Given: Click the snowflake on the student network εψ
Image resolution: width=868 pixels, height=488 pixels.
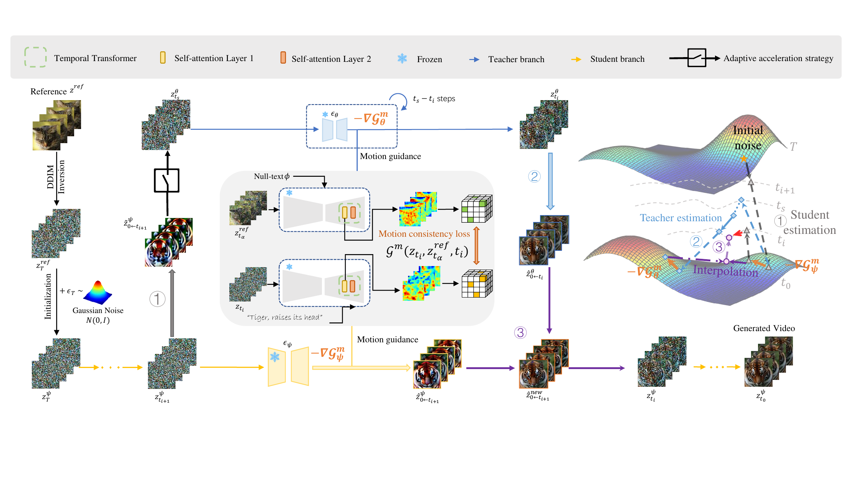Looking at the screenshot, I should tap(275, 357).
